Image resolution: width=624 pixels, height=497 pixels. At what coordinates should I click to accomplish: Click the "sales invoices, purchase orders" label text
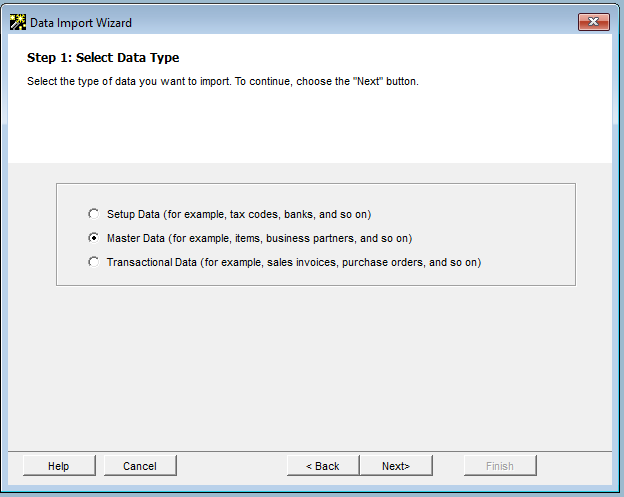click(x=294, y=262)
